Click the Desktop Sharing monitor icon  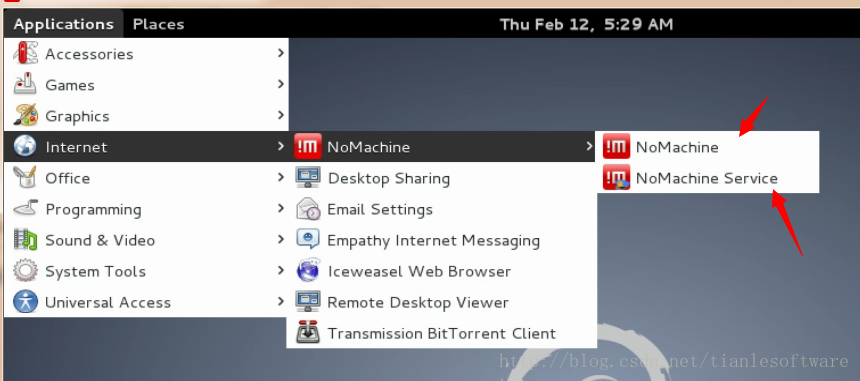click(308, 178)
